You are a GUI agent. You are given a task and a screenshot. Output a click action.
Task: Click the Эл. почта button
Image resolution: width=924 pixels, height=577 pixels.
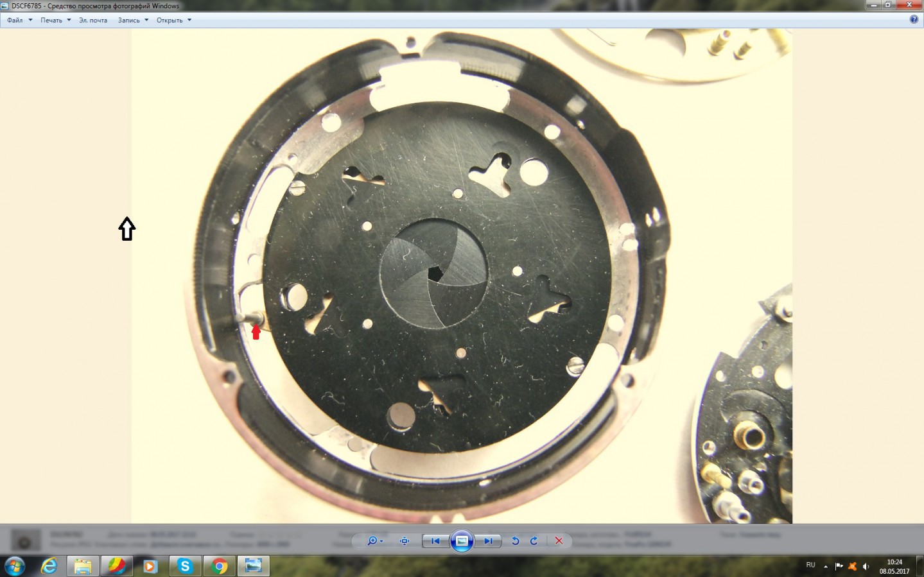93,20
